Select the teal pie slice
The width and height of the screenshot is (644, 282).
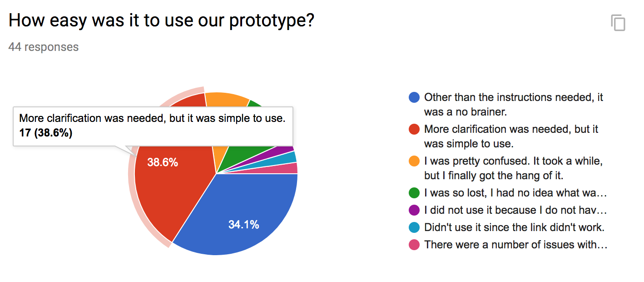point(289,158)
